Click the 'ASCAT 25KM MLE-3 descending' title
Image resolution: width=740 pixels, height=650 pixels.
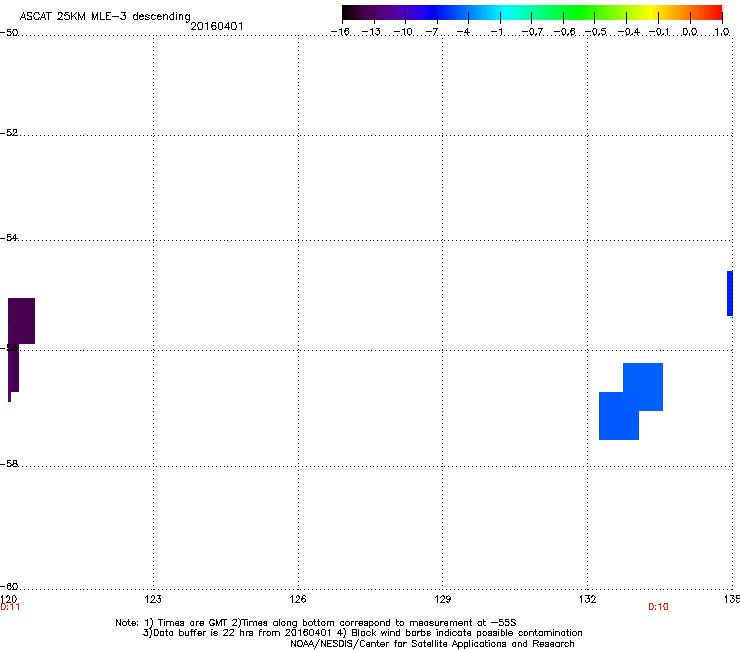point(105,16)
